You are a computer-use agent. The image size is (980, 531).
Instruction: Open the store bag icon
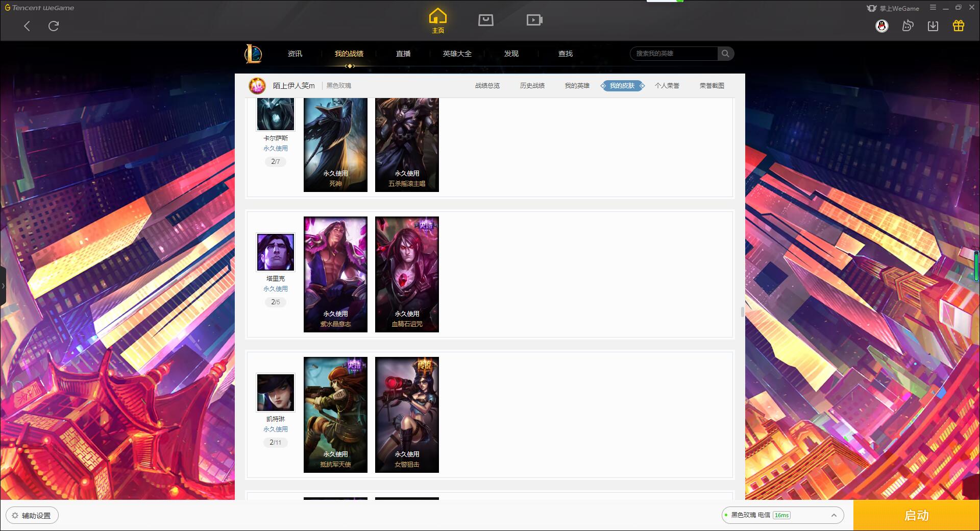(486, 20)
